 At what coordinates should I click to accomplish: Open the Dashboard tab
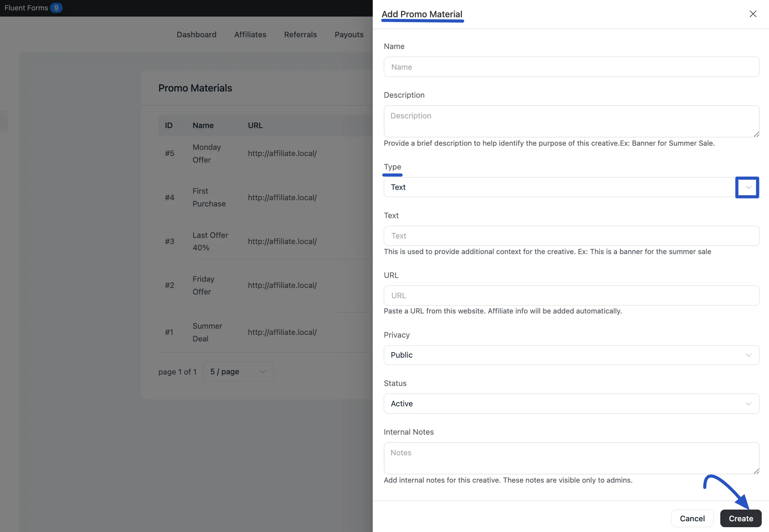click(x=197, y=35)
